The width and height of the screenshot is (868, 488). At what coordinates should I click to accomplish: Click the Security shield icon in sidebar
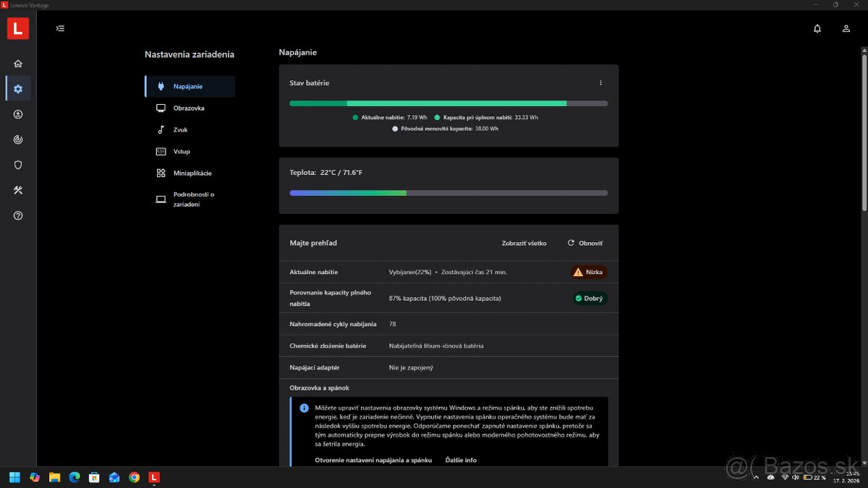tap(18, 165)
